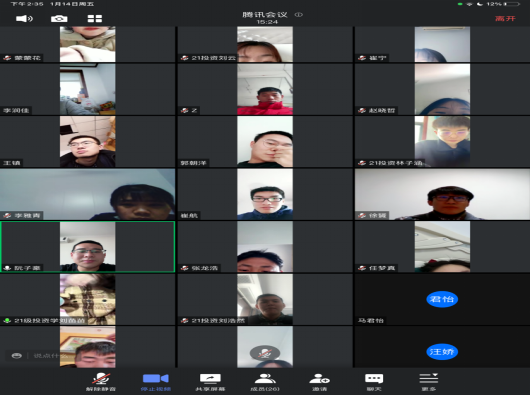Viewport: 531px width, 396px height.
Task: Unmute microphone via 解除静音
Action: (101, 382)
